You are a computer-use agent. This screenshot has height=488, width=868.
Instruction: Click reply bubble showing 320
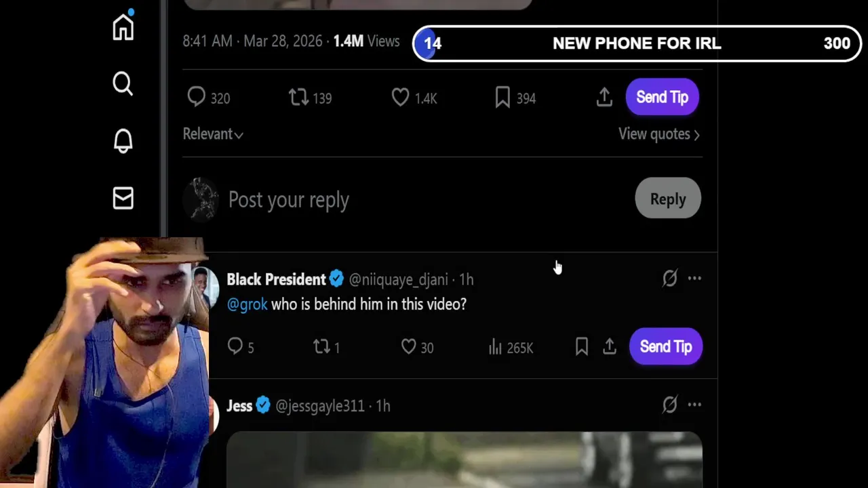209,98
